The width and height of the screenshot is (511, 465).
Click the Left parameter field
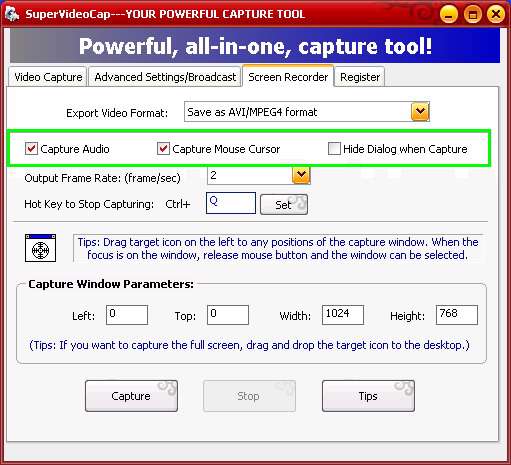click(x=127, y=315)
